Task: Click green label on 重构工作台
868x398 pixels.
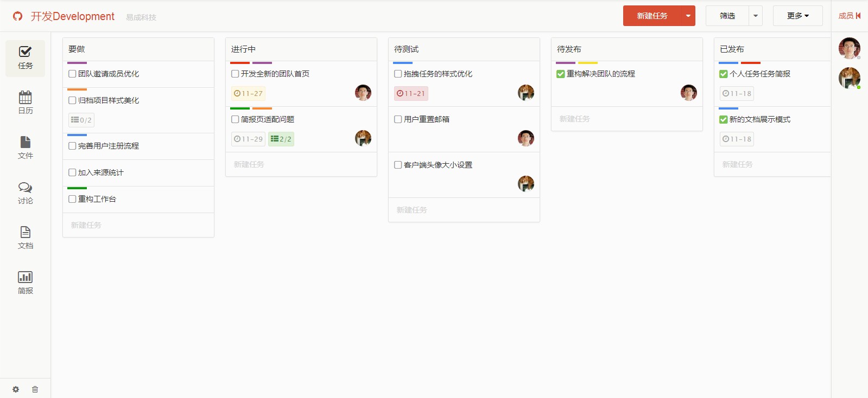Action: click(x=77, y=188)
